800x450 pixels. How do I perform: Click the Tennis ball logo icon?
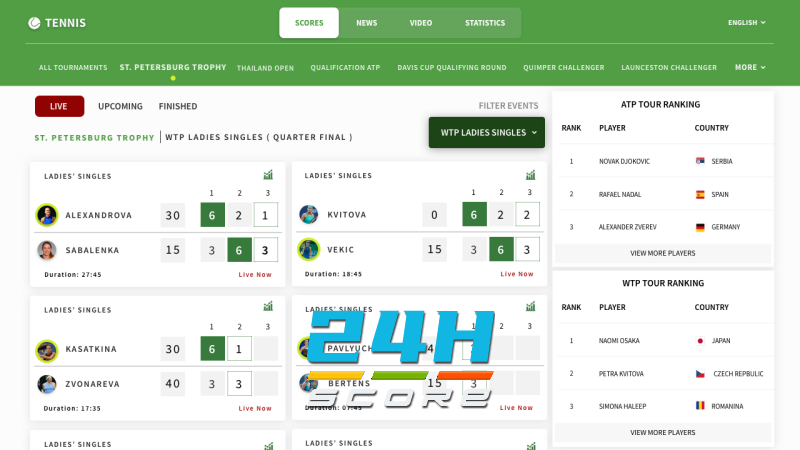click(34, 23)
